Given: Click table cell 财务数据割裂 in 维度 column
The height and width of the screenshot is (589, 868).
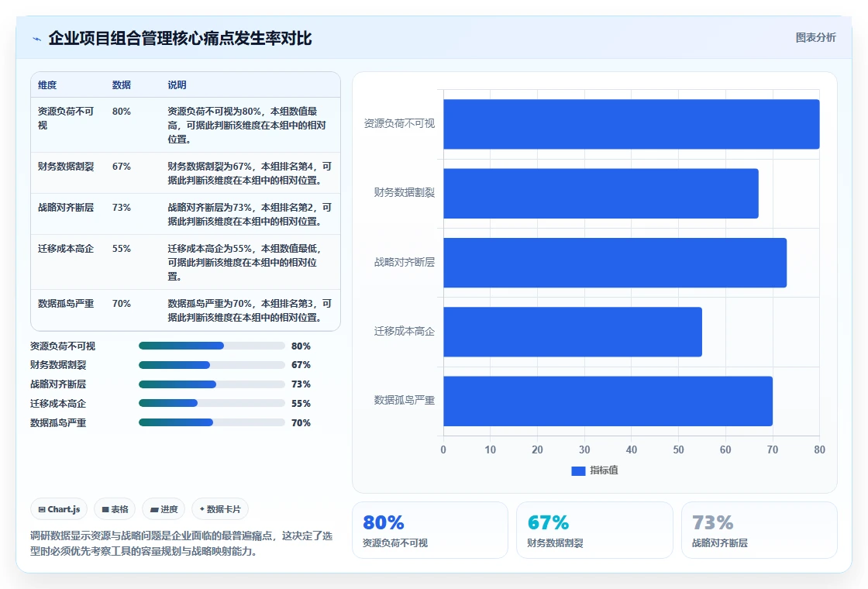Looking at the screenshot, I should click(66, 166).
